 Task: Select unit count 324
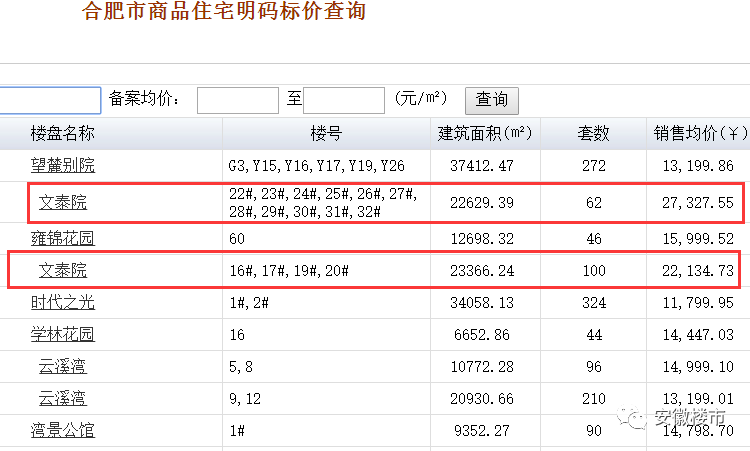click(x=594, y=303)
